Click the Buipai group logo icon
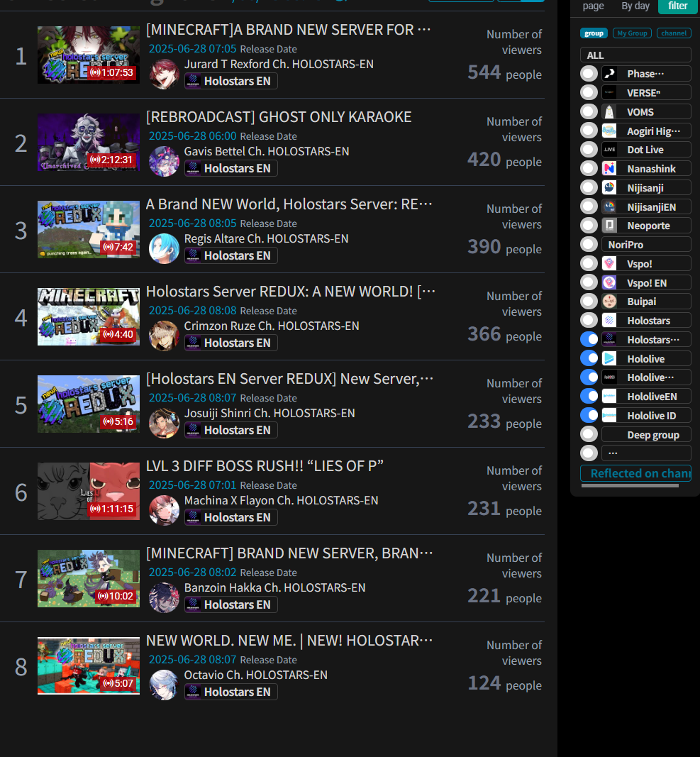The image size is (700, 757). (609, 302)
